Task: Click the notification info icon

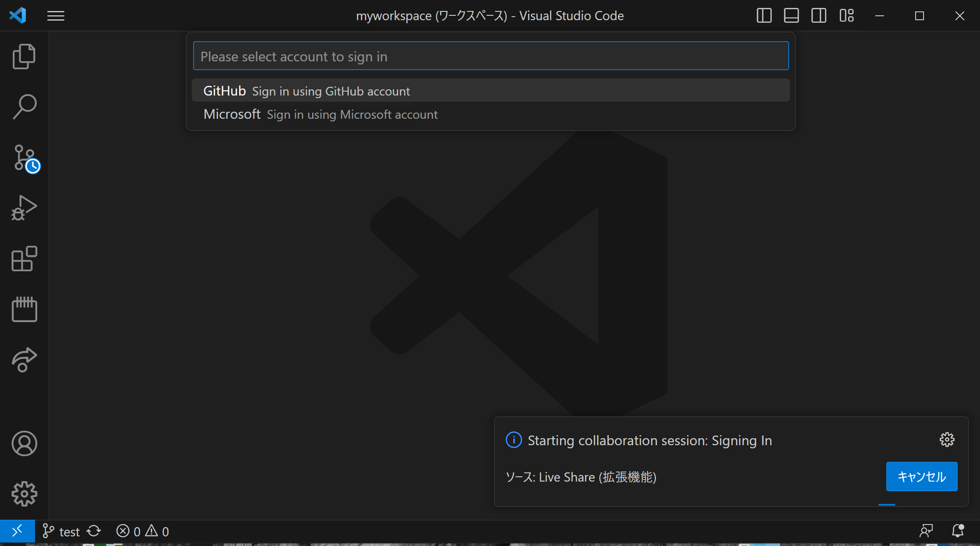Action: 514,440
